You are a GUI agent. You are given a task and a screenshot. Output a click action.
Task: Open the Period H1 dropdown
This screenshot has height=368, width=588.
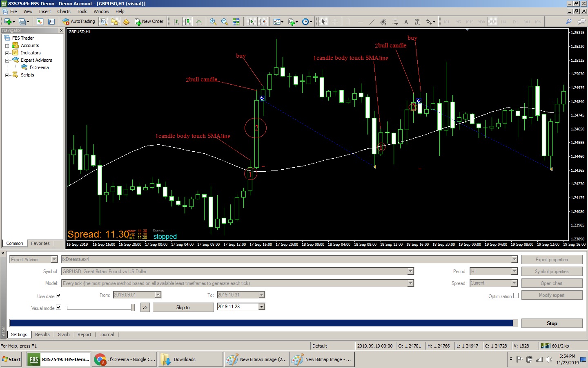click(x=514, y=272)
